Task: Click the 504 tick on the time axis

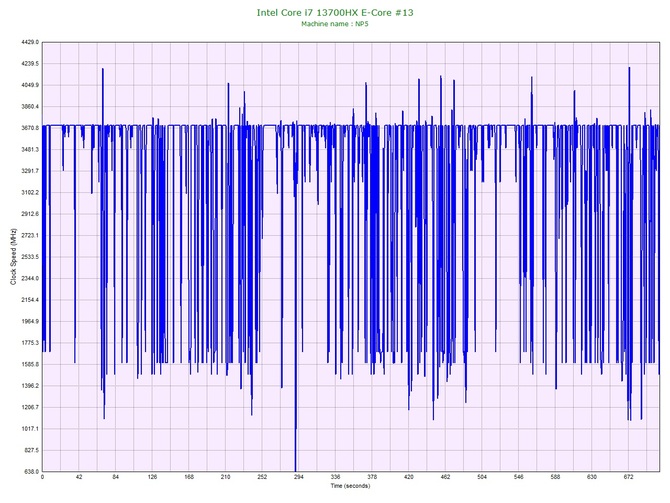Action: coord(482,477)
